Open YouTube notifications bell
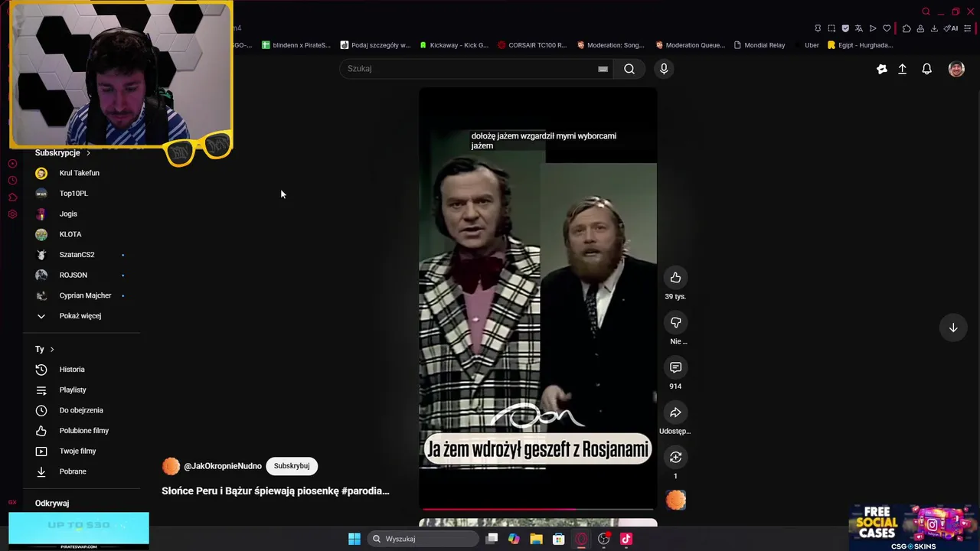Image resolution: width=980 pixels, height=551 pixels. click(x=926, y=69)
